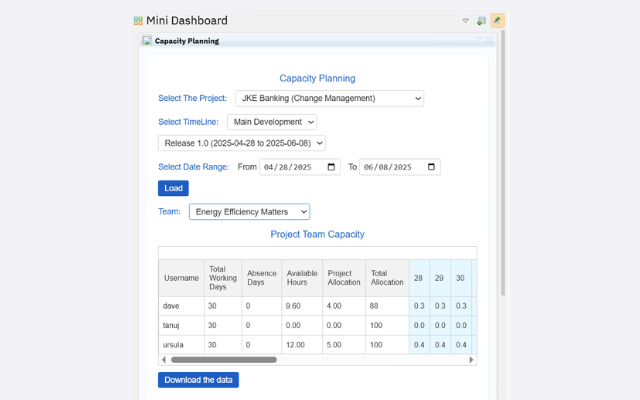Click dave's Project Allocation value 4.00
640x400 pixels.
[x=334, y=306]
